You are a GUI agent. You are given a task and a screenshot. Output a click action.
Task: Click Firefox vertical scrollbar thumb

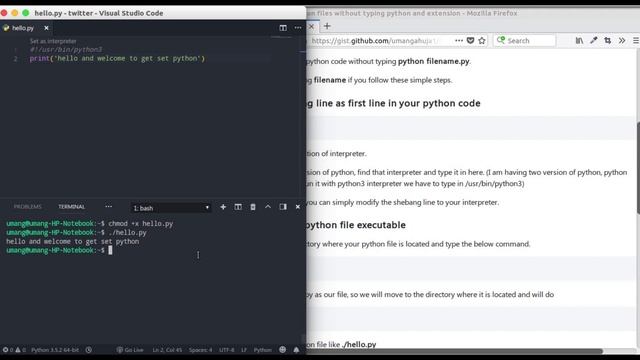[638, 167]
